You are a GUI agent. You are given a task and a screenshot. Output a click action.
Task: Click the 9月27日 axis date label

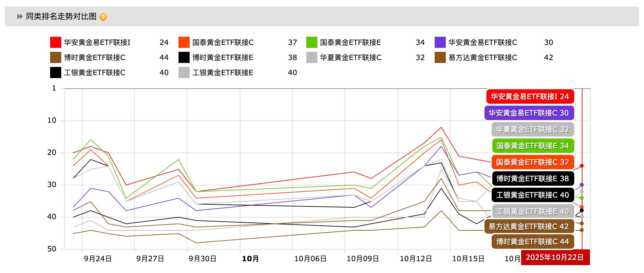pyautogui.click(x=150, y=259)
